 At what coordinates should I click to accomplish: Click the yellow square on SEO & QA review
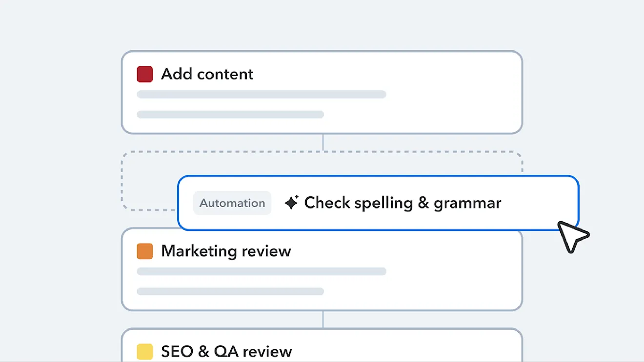pyautogui.click(x=145, y=351)
